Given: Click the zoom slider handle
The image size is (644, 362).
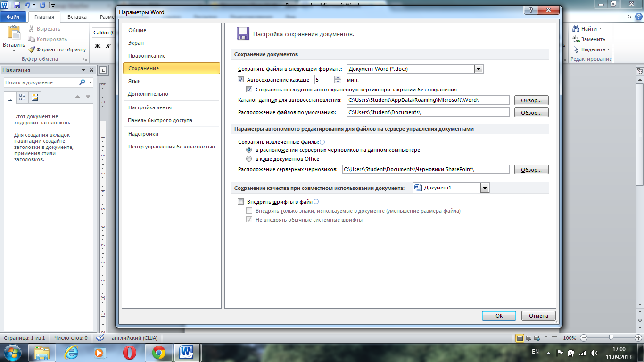Looking at the screenshot, I should (x=611, y=338).
